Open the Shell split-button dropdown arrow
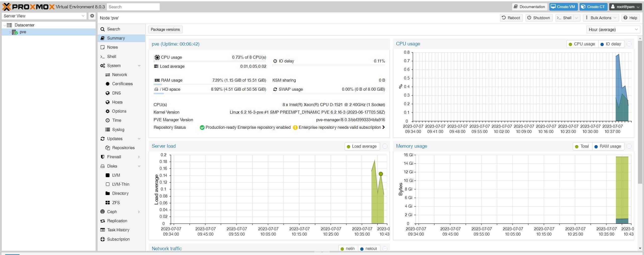This screenshot has height=255, width=644. pos(576,18)
